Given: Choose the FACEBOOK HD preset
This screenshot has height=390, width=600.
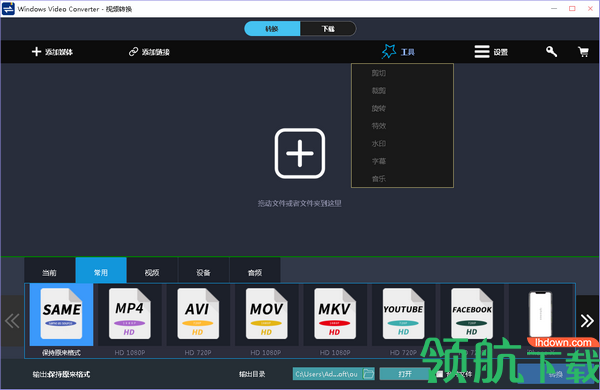Looking at the screenshot, I should [x=472, y=313].
